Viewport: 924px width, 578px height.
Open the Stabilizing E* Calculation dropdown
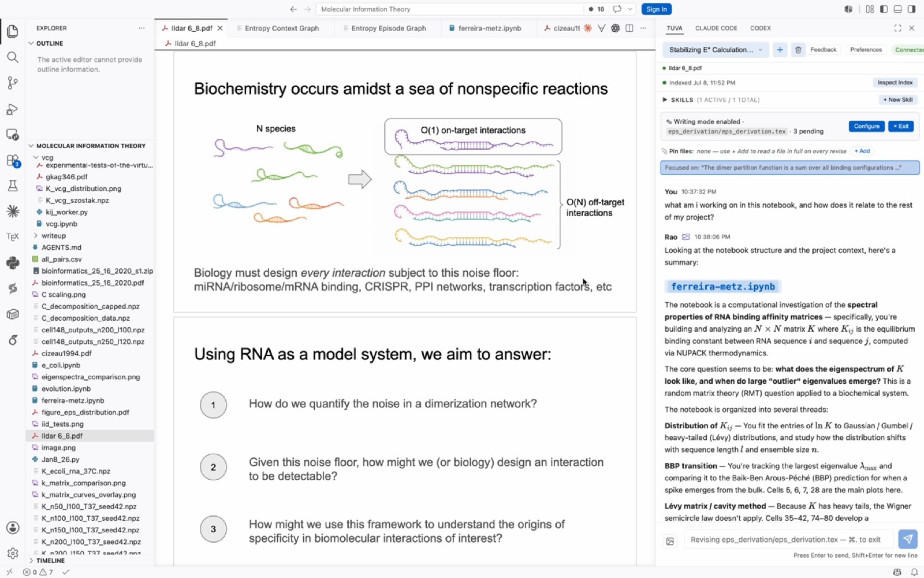(716, 50)
